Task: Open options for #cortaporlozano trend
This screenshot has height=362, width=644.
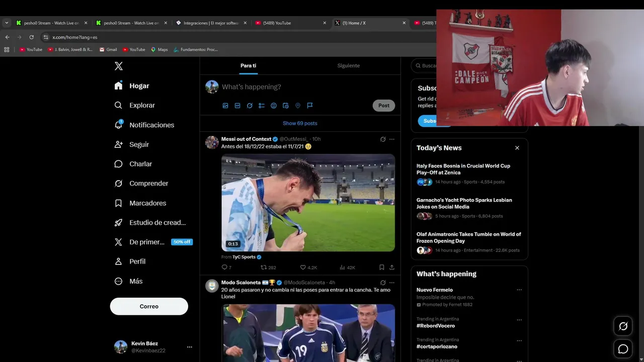Action: click(519, 340)
